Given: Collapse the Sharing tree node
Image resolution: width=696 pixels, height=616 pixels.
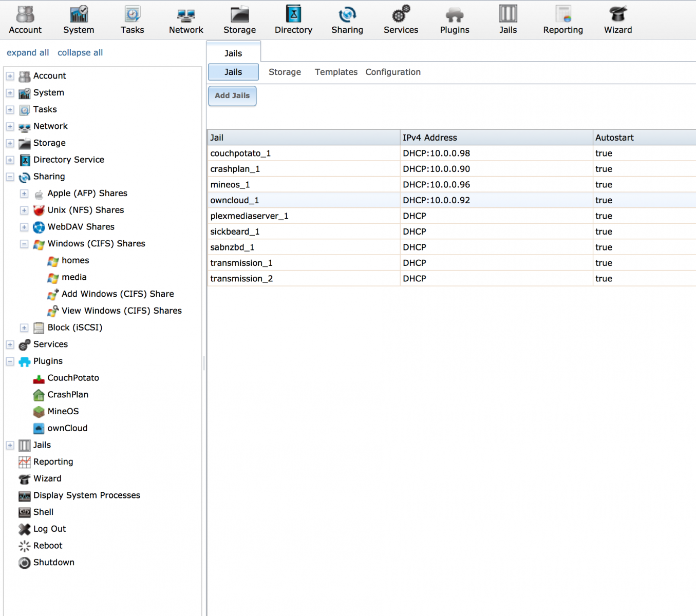Looking at the screenshot, I should [10, 177].
